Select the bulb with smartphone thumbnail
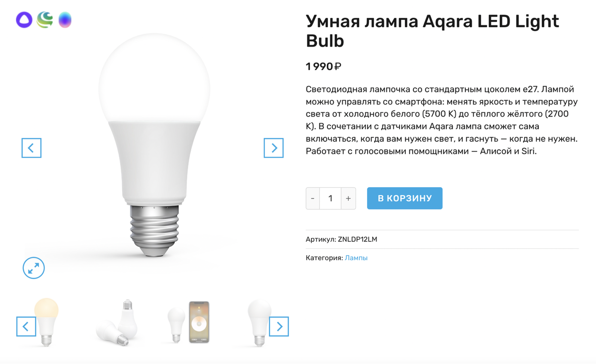The height and width of the screenshot is (364, 596). pyautogui.click(x=189, y=322)
